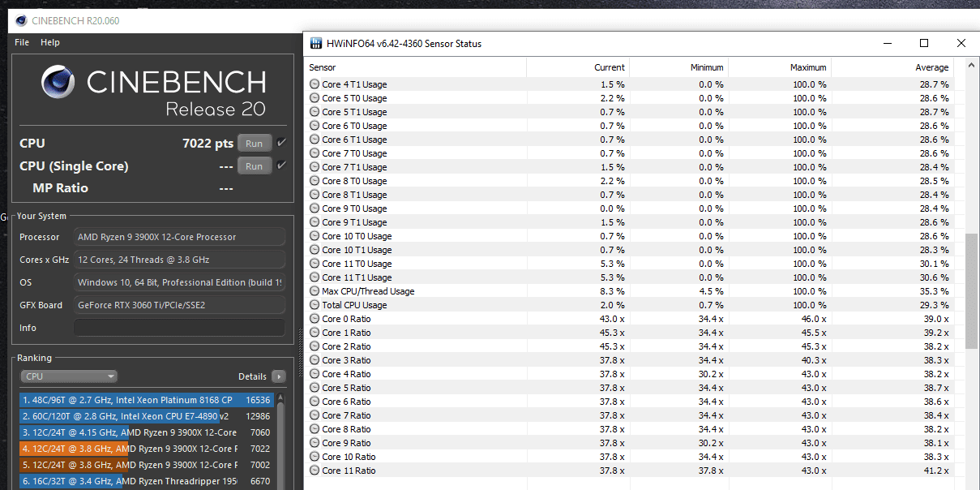The width and height of the screenshot is (980, 490).
Task: Click the Core 5 Ratio sensor icon
Action: (315, 388)
